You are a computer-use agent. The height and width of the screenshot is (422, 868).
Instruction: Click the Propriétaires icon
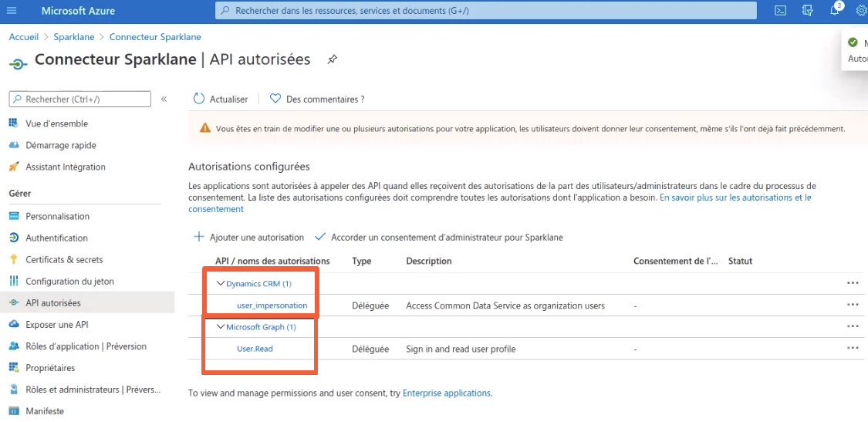(15, 368)
